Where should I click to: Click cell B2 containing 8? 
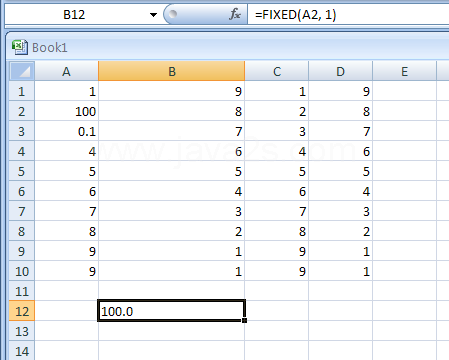pyautogui.click(x=172, y=111)
